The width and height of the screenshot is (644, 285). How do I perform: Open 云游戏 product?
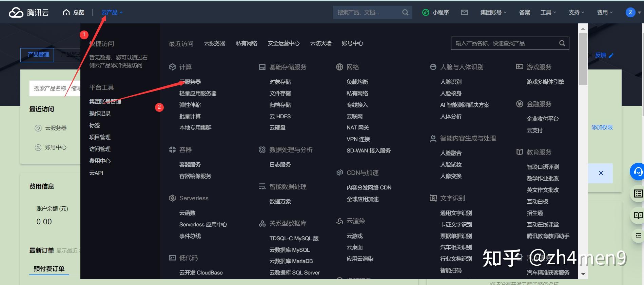[354, 236]
